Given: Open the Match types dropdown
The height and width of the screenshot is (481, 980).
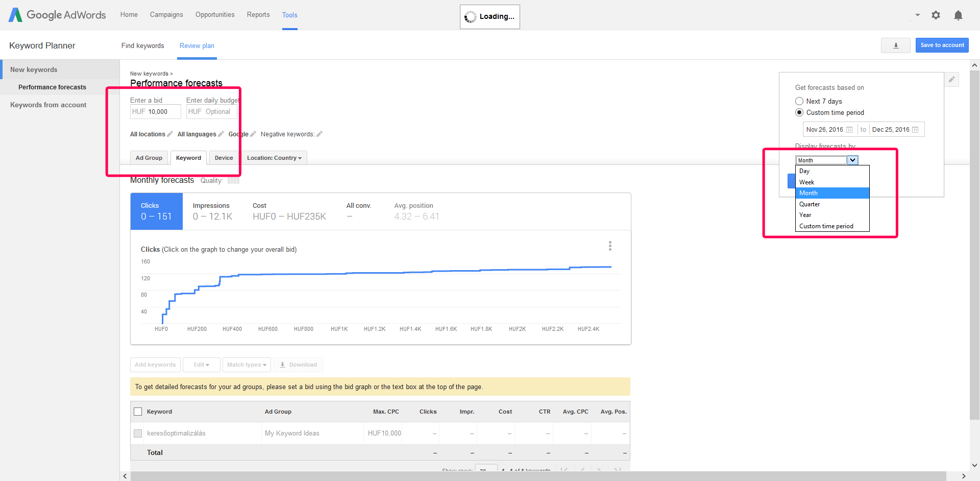Looking at the screenshot, I should 247,365.
